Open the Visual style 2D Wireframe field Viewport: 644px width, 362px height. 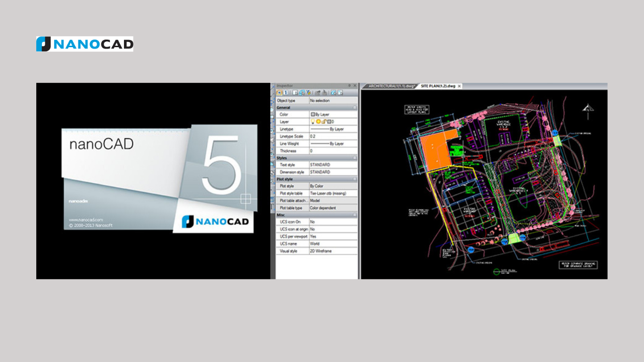click(x=332, y=251)
